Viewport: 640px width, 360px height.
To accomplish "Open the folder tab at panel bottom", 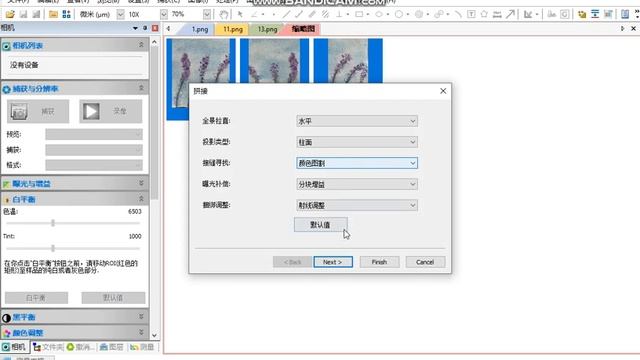I will [48, 347].
